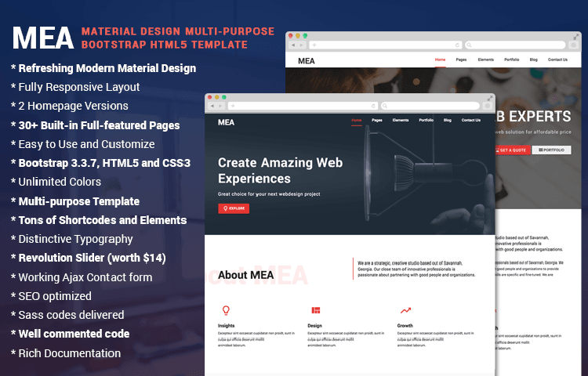This screenshot has width=588, height=376.
Task: Click fullscreen arrows icon of rear browser window
Action: (x=576, y=37)
